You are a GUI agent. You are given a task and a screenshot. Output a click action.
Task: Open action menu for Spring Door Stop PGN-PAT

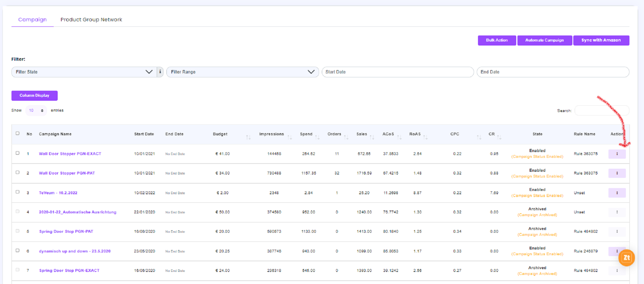point(617,232)
